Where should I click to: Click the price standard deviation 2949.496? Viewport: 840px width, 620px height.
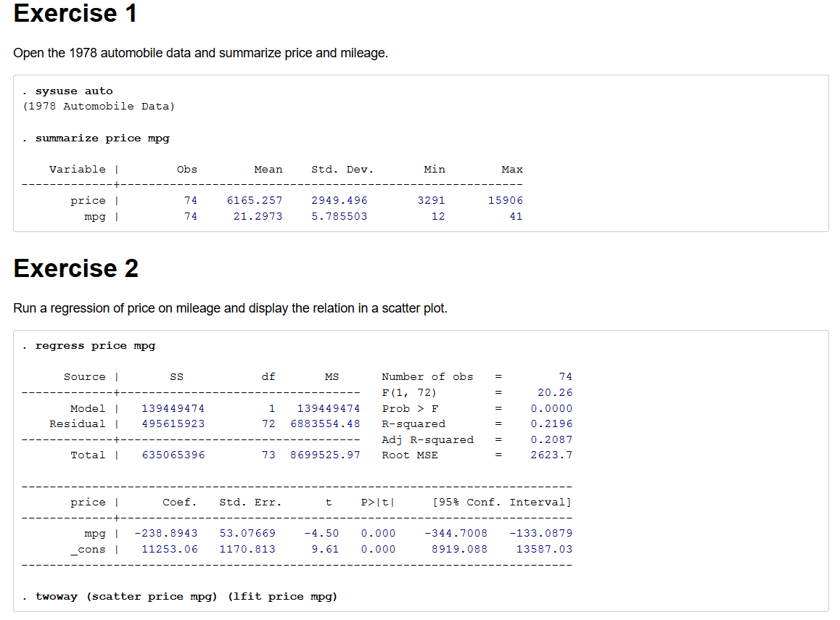pos(339,201)
